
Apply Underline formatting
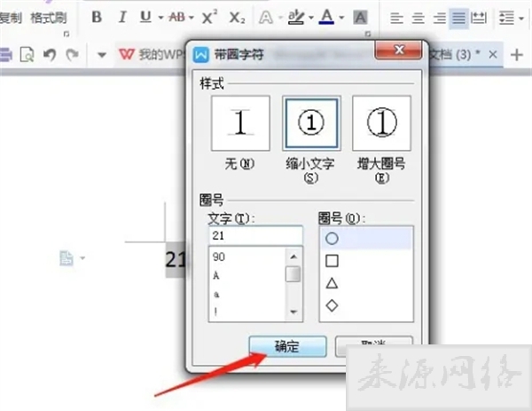pyautogui.click(x=145, y=17)
